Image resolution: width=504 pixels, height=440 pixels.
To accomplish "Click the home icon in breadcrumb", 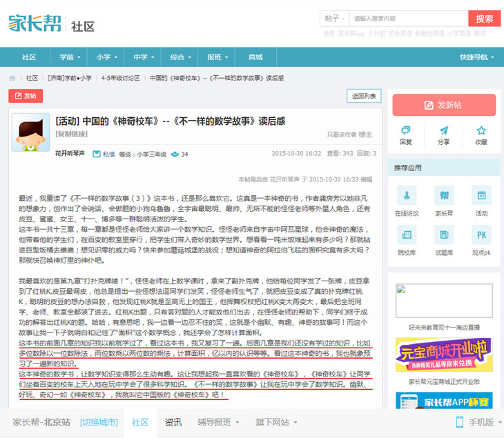I will click(x=12, y=78).
